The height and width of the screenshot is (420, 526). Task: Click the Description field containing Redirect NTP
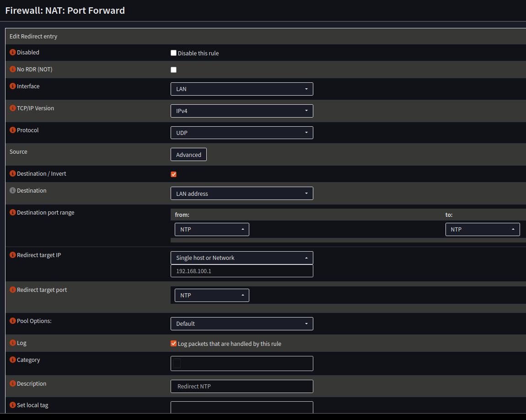point(242,386)
